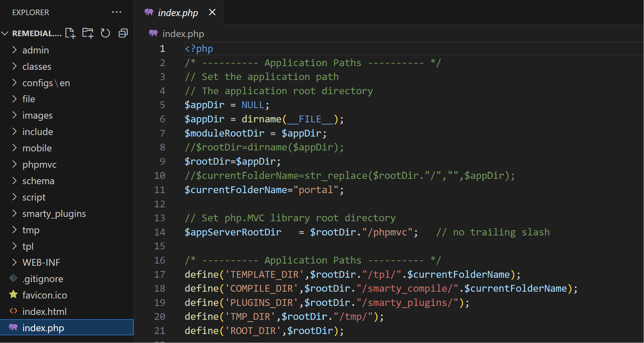Open Explorer views and more actions menu
Image resolution: width=644 pixels, height=343 pixels.
[117, 12]
